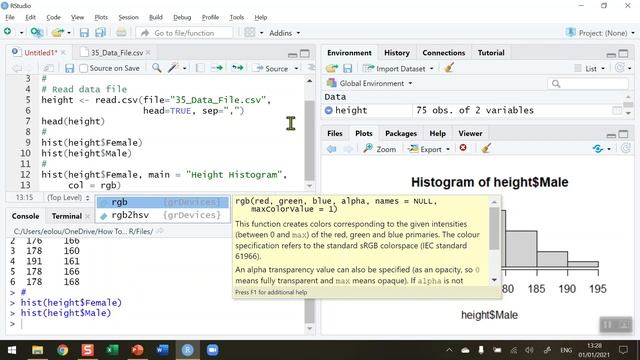This screenshot has height=360, width=640.
Task: Open the Code menu
Action: point(53,17)
